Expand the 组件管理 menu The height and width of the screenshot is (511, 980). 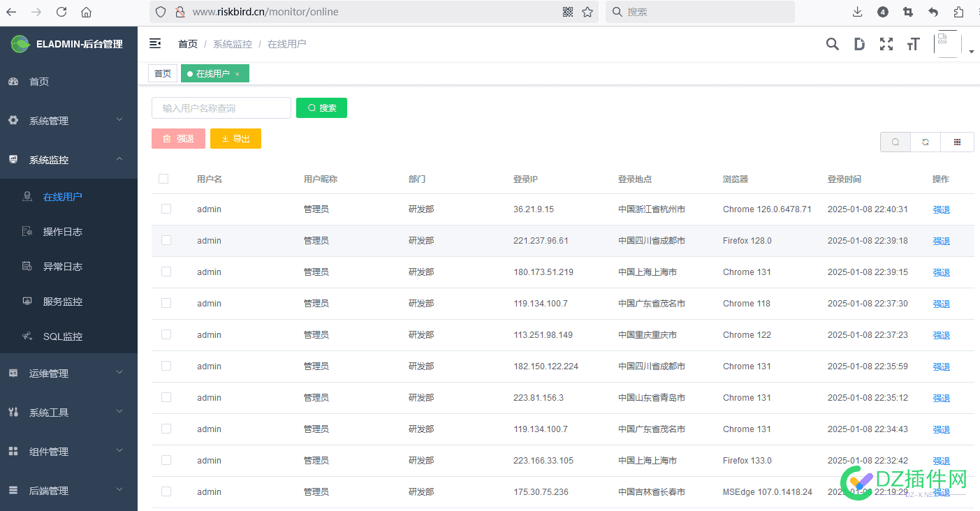[68, 452]
